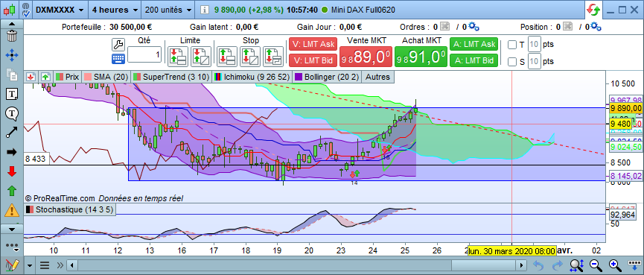Click the double chevron expand icon
This screenshot has height=275, width=644.
(x=60, y=265)
